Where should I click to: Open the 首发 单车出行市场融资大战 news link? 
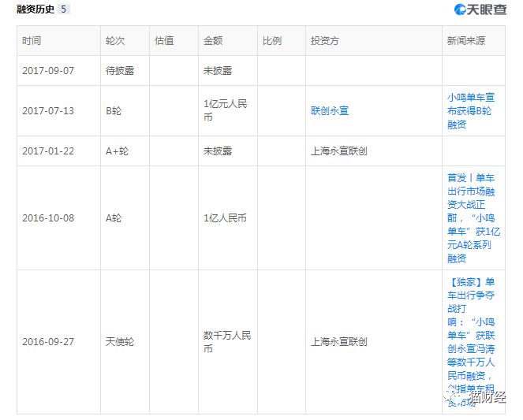click(473, 217)
